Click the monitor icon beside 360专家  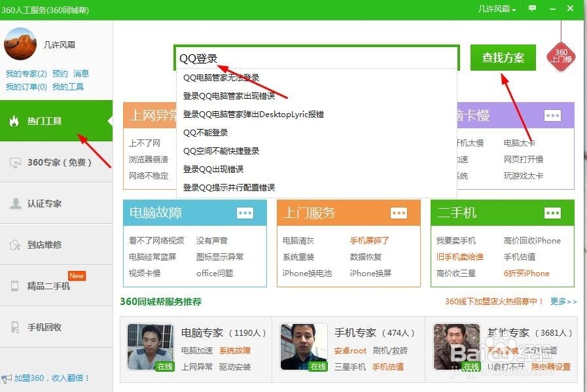tap(15, 162)
